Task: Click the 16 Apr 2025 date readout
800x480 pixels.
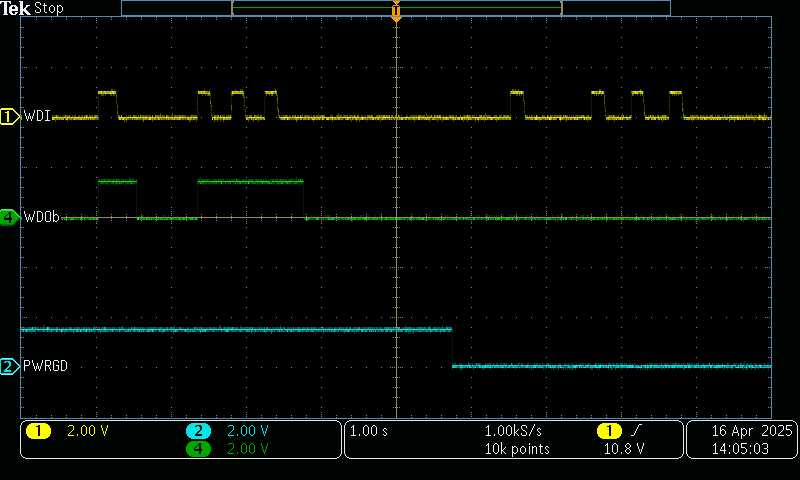Action: (752, 431)
